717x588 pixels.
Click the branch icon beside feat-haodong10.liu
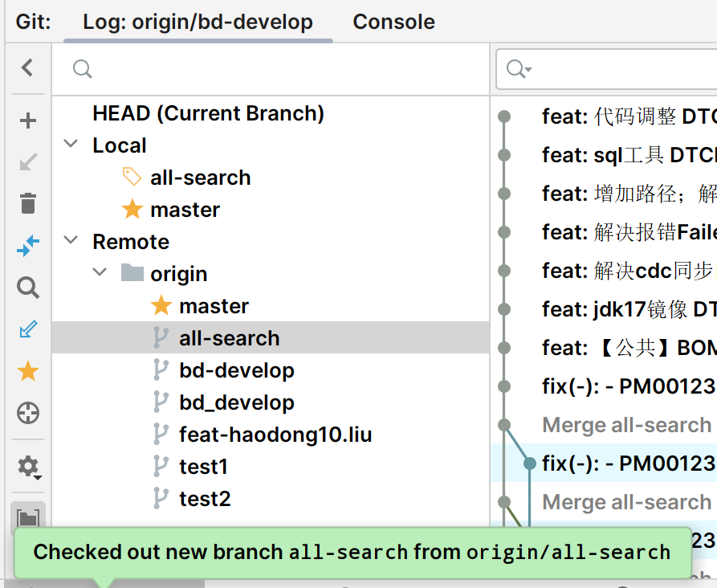coord(161,434)
